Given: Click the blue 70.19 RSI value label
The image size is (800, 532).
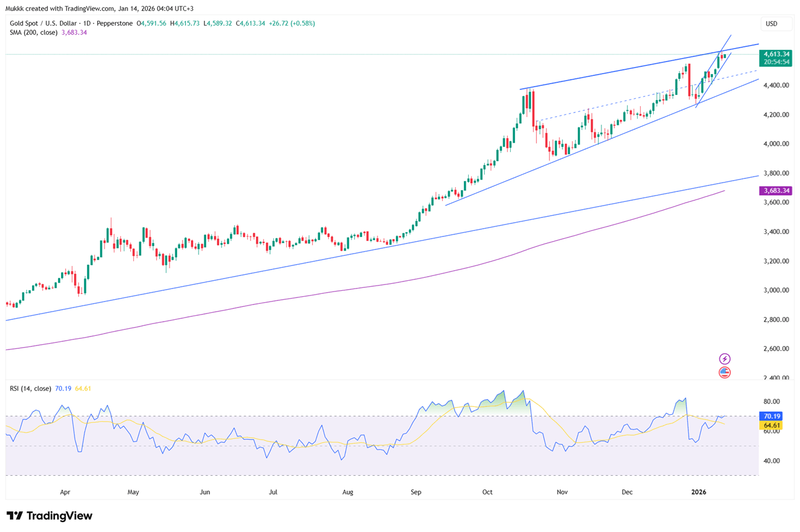Looking at the screenshot, I should 771,416.
